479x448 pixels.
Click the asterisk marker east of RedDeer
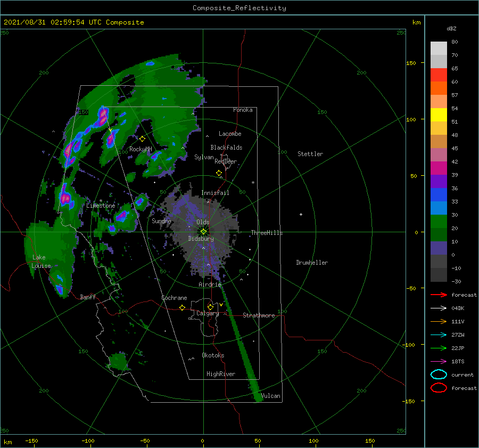[x=253, y=183]
